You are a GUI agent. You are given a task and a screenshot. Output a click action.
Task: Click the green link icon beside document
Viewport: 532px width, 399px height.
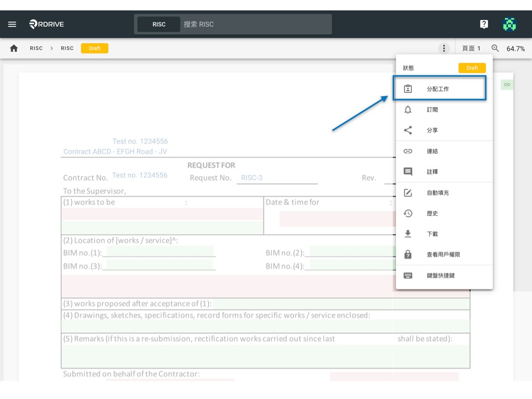pos(507,85)
